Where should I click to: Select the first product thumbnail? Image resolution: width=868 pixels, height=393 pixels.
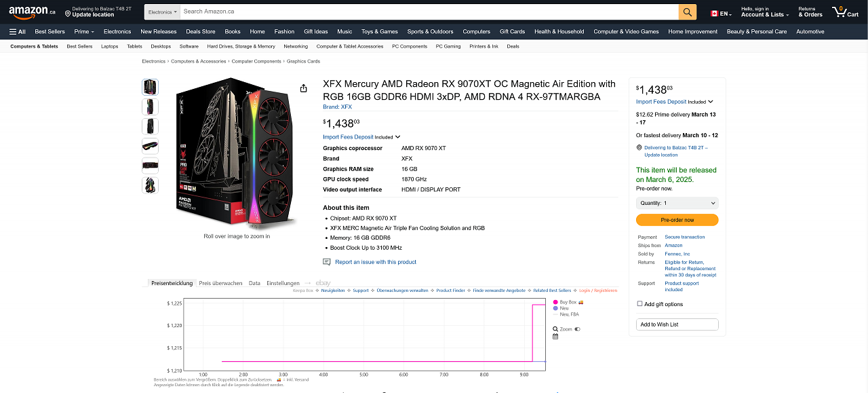coord(150,87)
